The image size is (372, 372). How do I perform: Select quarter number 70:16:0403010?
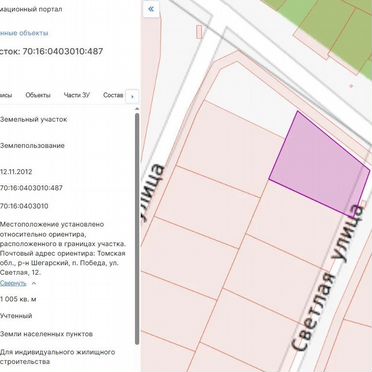click(x=24, y=206)
